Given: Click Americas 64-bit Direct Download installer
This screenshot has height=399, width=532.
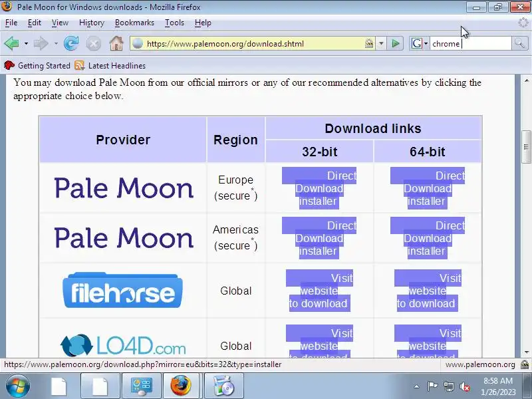Looking at the screenshot, I should [x=428, y=238].
